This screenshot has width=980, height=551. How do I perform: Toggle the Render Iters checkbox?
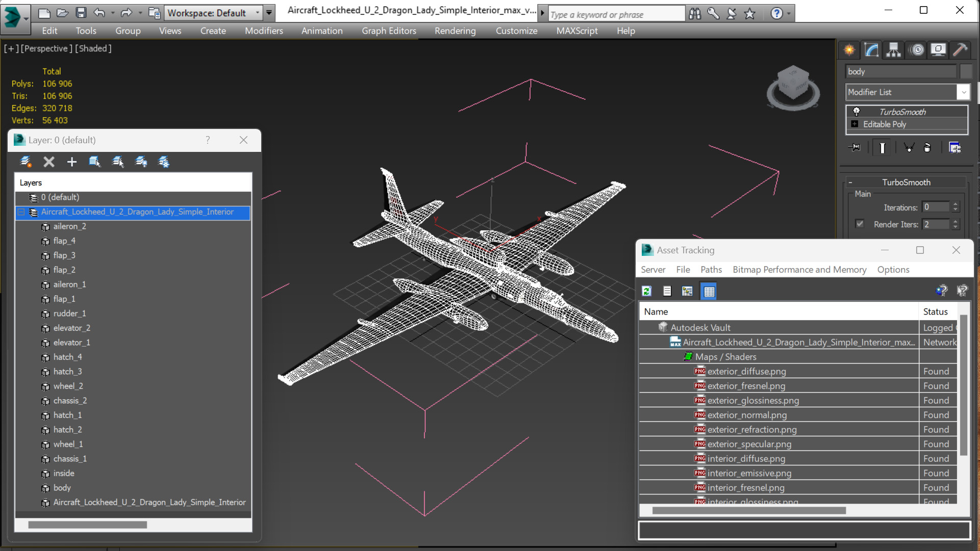click(860, 224)
